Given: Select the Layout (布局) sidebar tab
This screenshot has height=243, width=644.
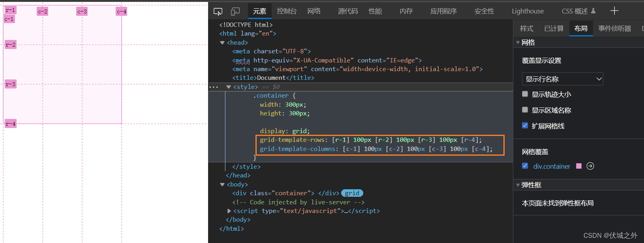Looking at the screenshot, I should pos(581,28).
